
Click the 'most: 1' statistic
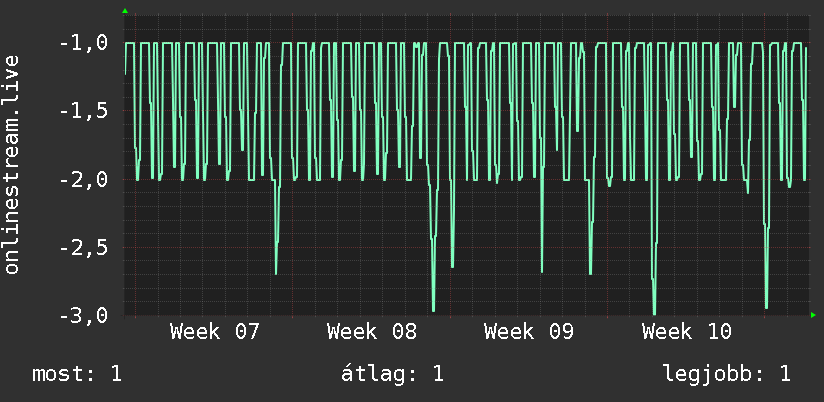click(x=77, y=374)
